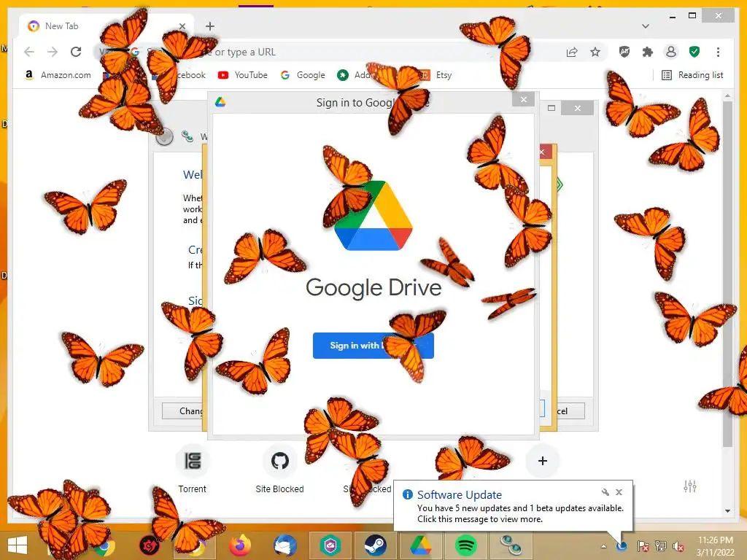Open the Google bookmark

[x=303, y=75]
